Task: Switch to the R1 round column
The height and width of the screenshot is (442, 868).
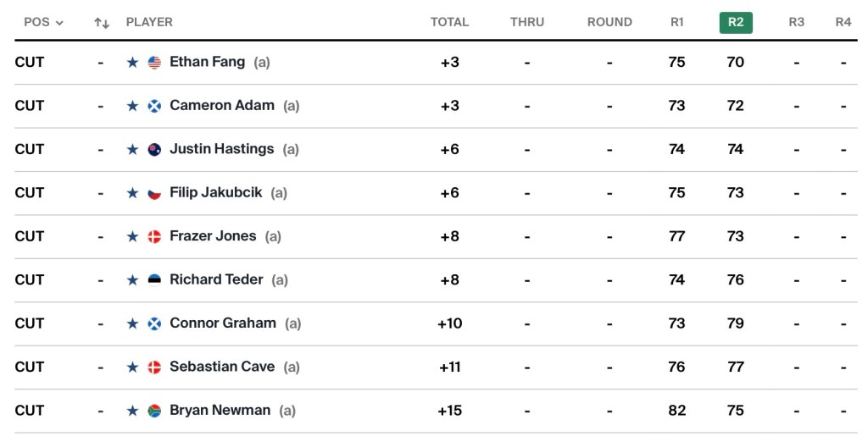Action: point(676,22)
